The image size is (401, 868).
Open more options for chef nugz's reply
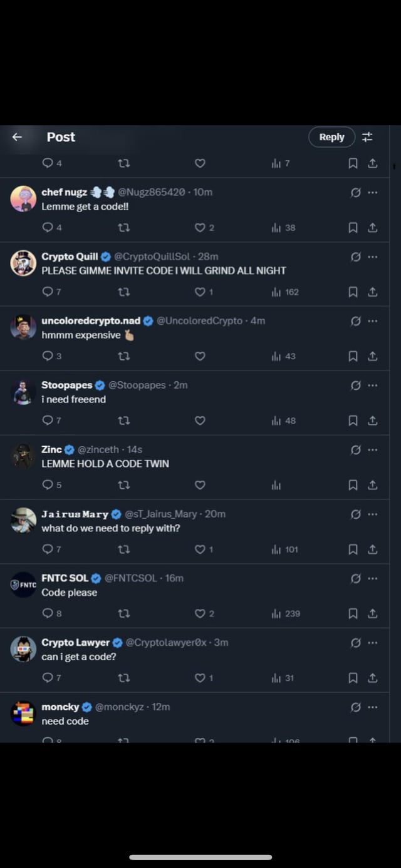click(373, 192)
